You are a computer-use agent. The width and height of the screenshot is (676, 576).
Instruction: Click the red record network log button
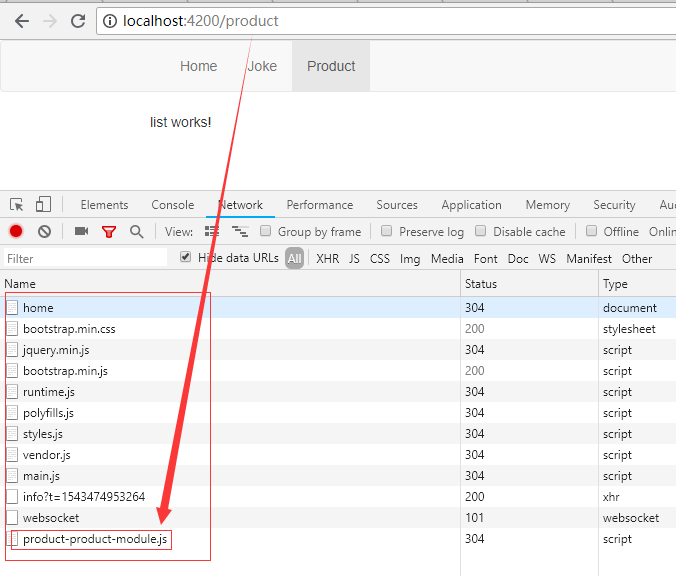(16, 231)
